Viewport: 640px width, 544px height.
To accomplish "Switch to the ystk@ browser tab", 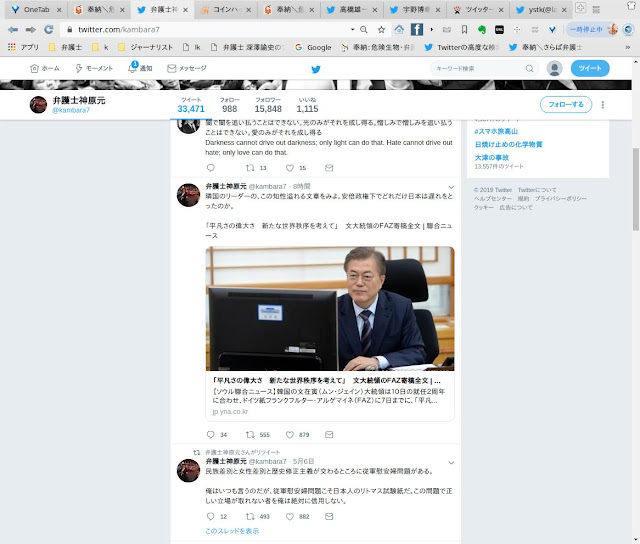I will click(x=542, y=10).
